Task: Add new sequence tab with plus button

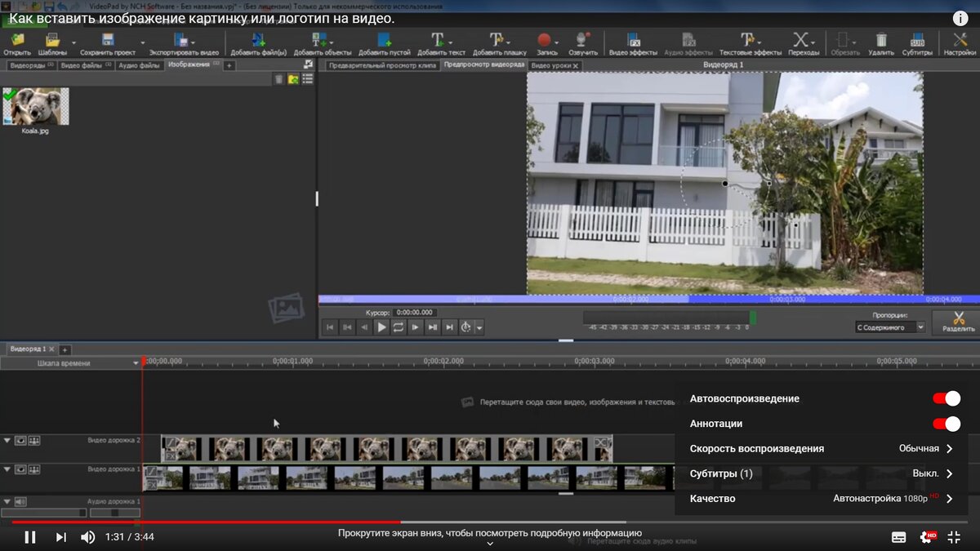Action: (x=65, y=349)
